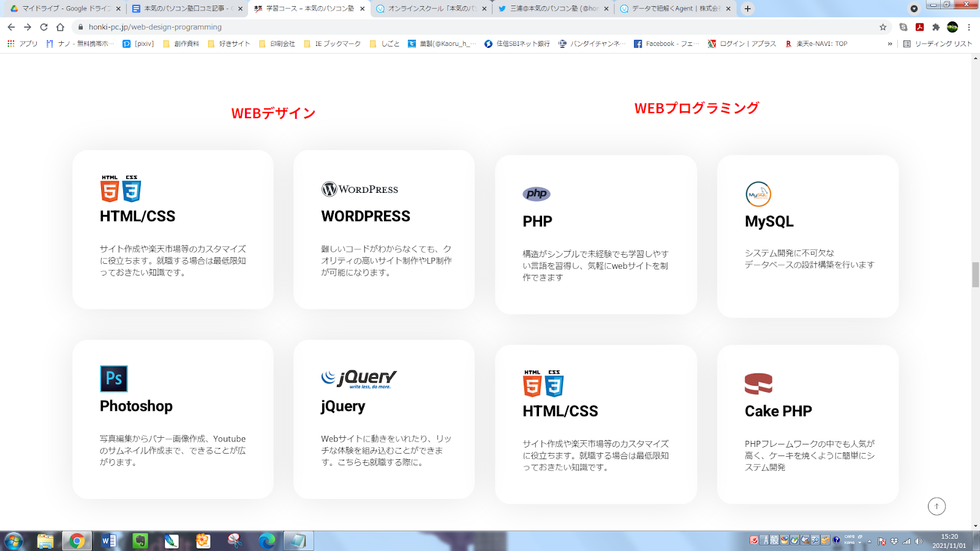This screenshot has width=980, height=551.
Task: Open the ログイン | アプラス bookmark
Action: pos(742,43)
